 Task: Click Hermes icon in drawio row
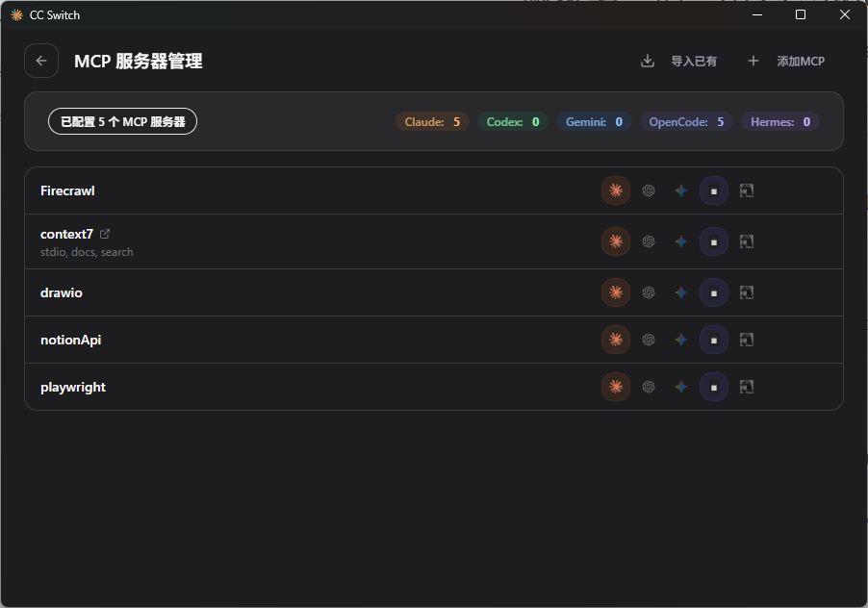[746, 292]
